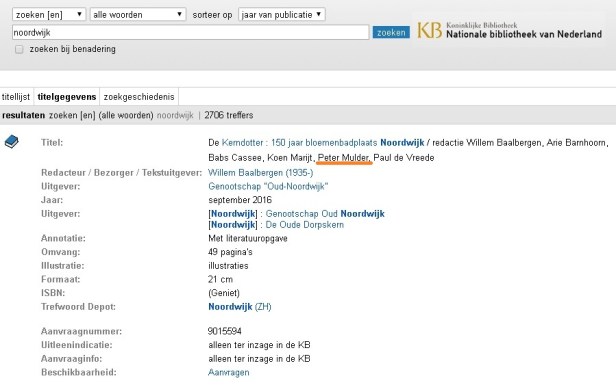Select the titelgegevens tab
616x385 pixels.
[67, 97]
